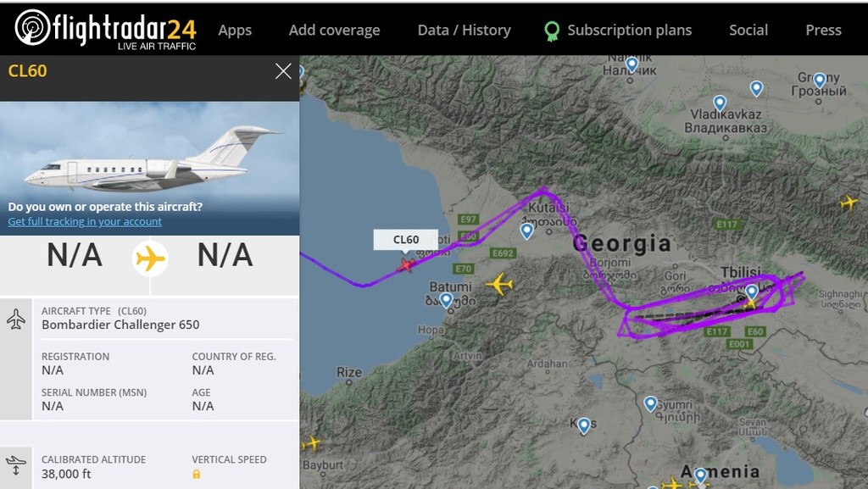The image size is (868, 489).
Task: Open the Press page
Action: point(823,31)
